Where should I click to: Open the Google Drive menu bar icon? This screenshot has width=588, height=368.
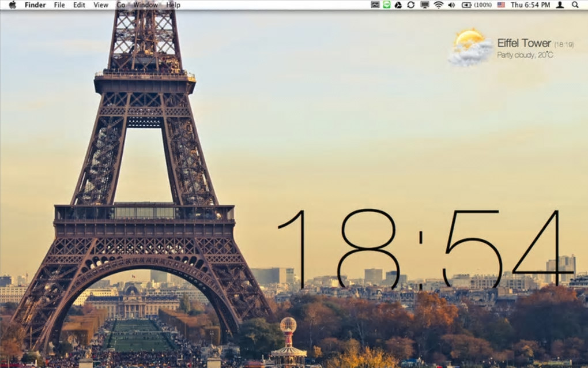[x=398, y=5]
